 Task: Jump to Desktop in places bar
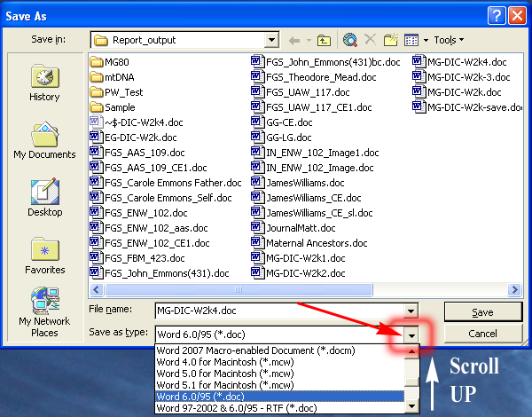(x=45, y=198)
